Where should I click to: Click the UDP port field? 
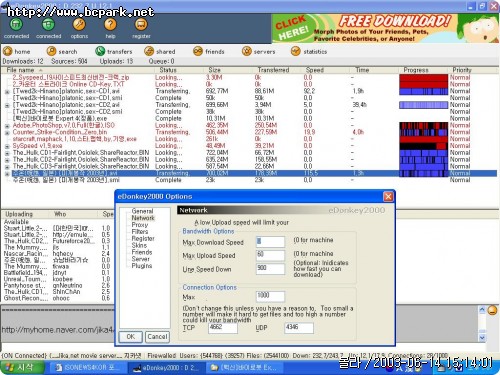(x=299, y=328)
